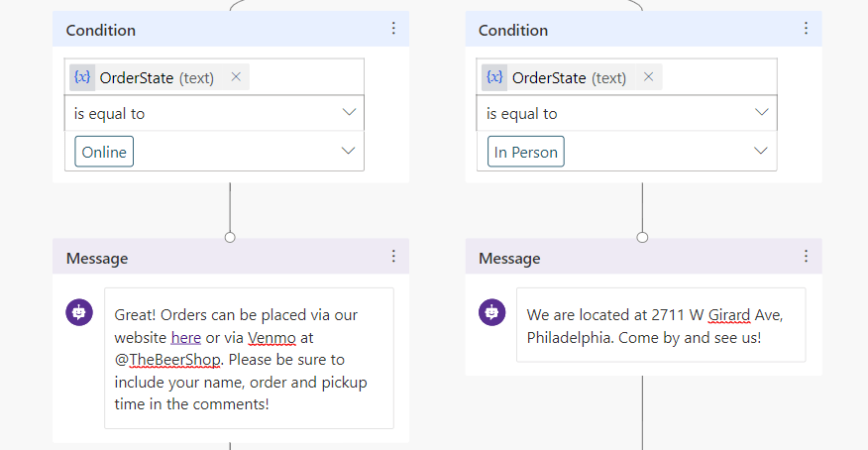Viewport: 868px width, 450px height.
Task: Open three-dot menu on the Girard Ave message node
Action: tap(806, 257)
